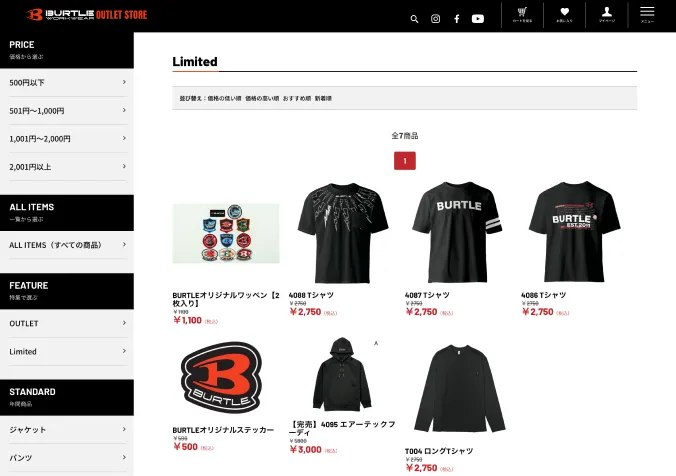Screen dimensions: 676x476
Task: Select the 1,001円〜2,000円 price range
Action: click(67, 138)
